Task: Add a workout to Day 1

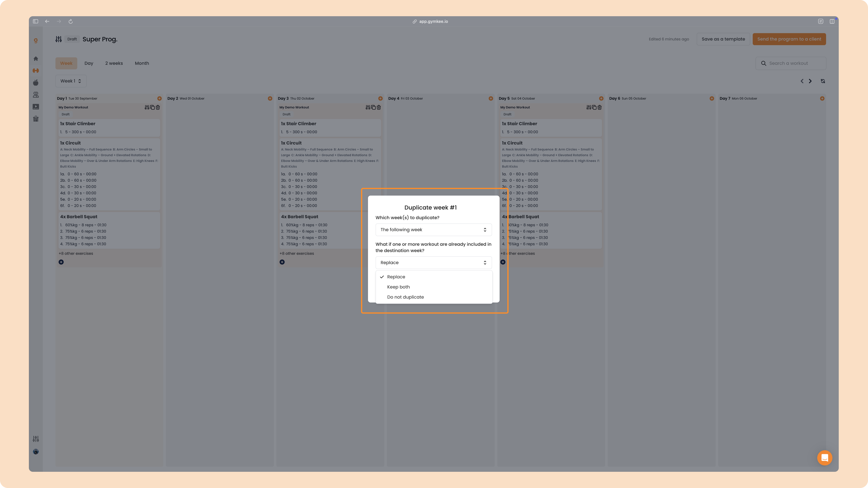Action: click(159, 98)
